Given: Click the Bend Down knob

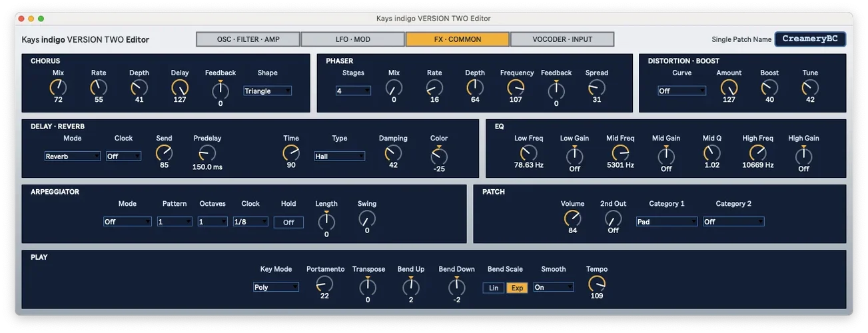Looking at the screenshot, I should [456, 286].
